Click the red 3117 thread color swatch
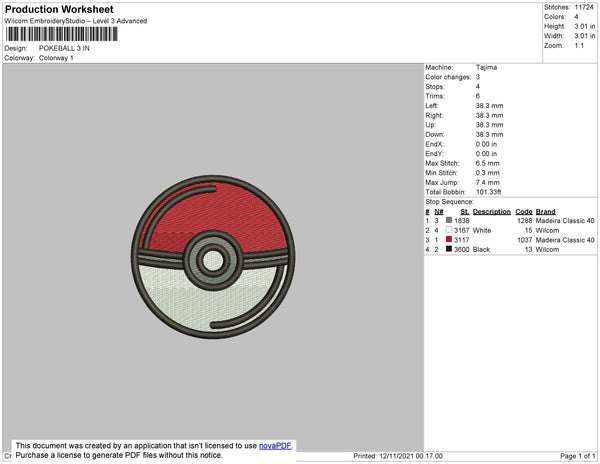Image resolution: width=600 pixels, height=464 pixels. tap(449, 240)
